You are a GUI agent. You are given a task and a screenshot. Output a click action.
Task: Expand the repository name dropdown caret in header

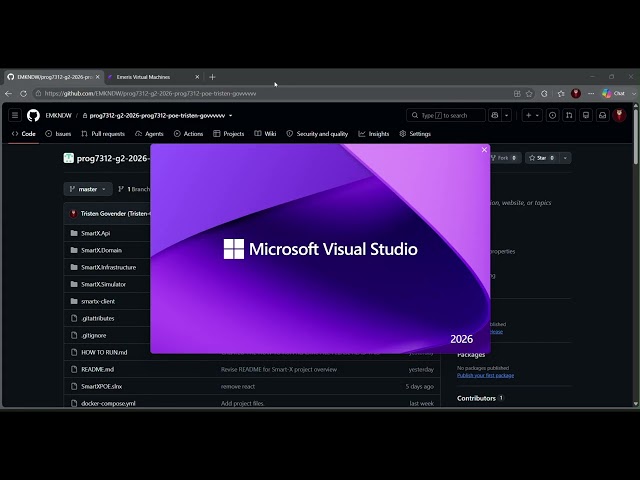pos(231,116)
